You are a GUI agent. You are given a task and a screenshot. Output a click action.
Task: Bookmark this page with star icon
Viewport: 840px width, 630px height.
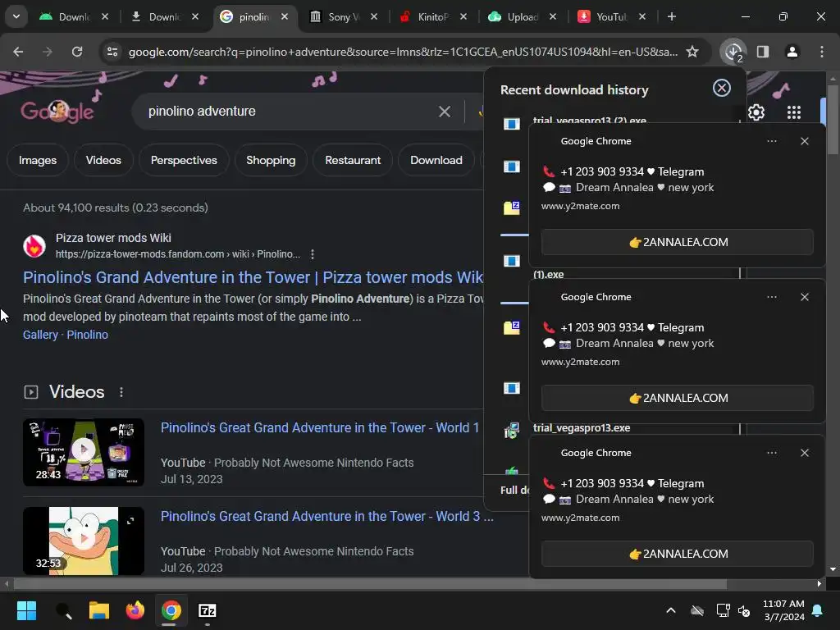(x=692, y=52)
